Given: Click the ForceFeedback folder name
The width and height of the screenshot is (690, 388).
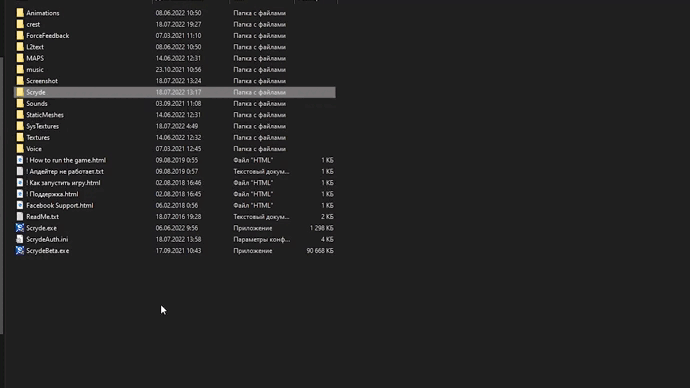Looking at the screenshot, I should [48, 36].
